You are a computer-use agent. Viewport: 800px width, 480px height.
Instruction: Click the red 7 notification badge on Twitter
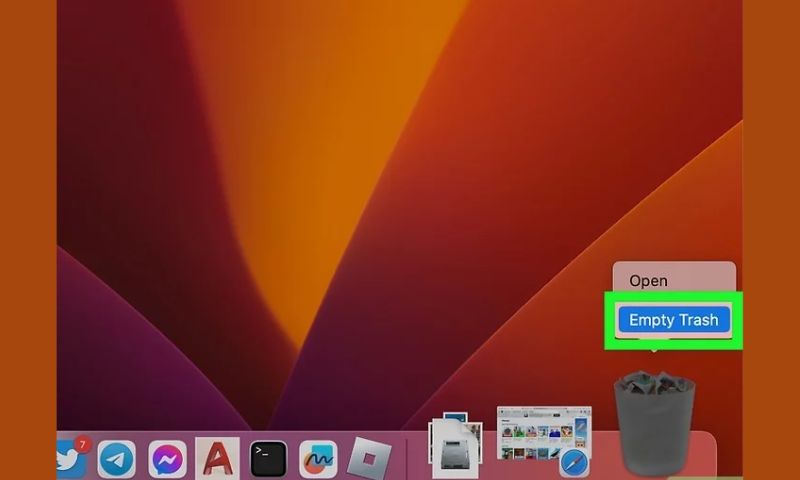[83, 443]
